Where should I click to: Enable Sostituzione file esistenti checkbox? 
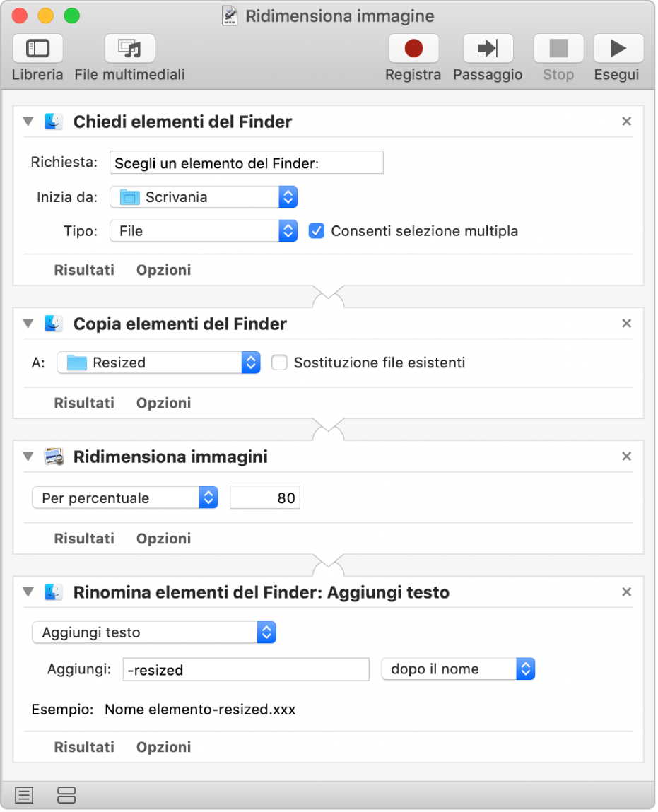pyautogui.click(x=280, y=363)
